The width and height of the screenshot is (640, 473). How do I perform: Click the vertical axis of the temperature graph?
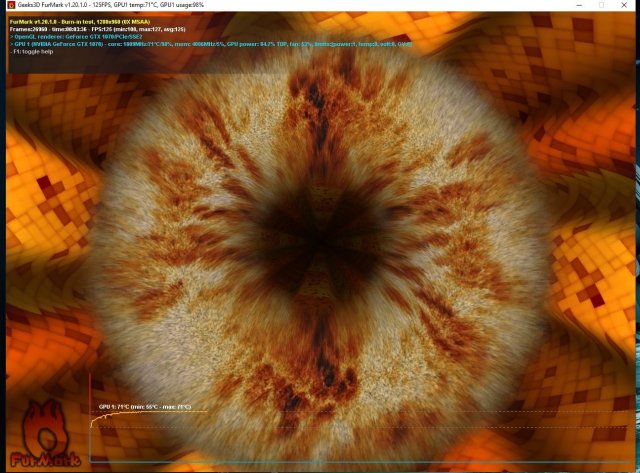(x=90, y=420)
